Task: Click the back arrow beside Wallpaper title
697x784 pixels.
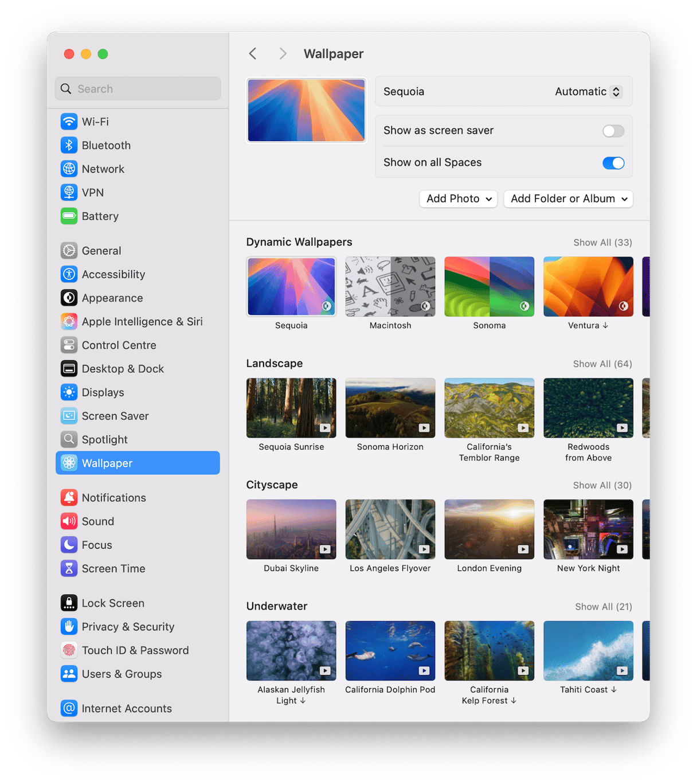Action: tap(253, 54)
